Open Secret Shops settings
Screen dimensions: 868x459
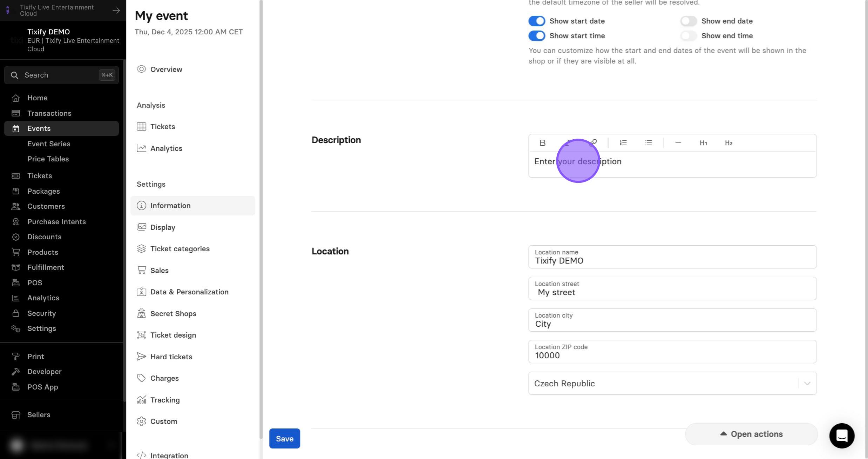click(193, 314)
